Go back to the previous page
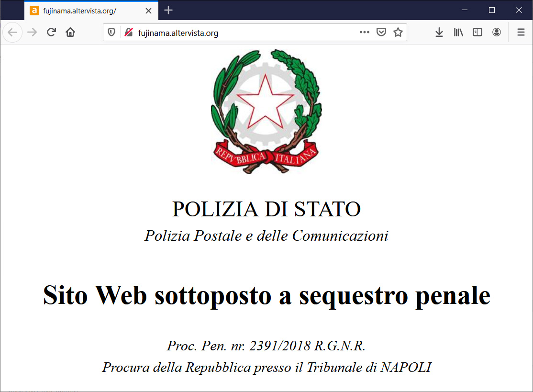This screenshot has height=392, width=533. point(12,32)
